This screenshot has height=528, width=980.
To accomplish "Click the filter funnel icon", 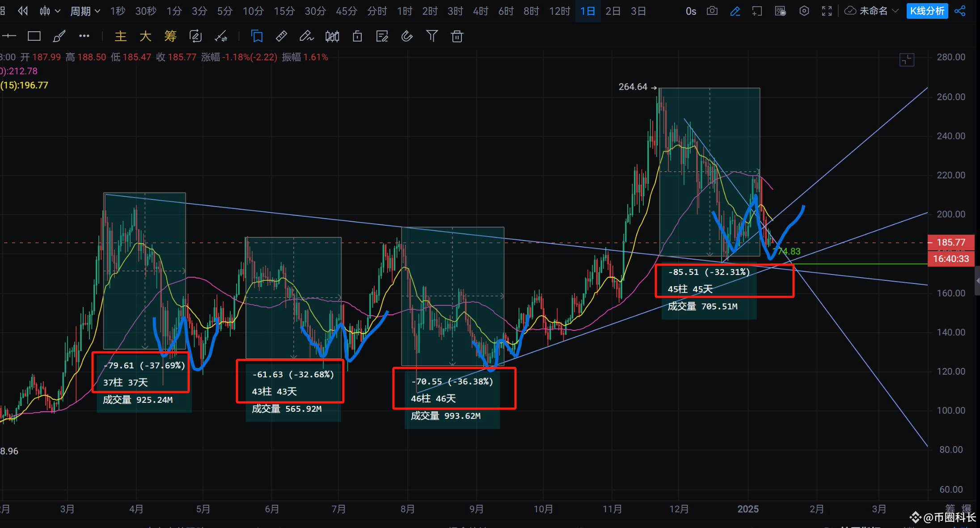I will point(432,36).
